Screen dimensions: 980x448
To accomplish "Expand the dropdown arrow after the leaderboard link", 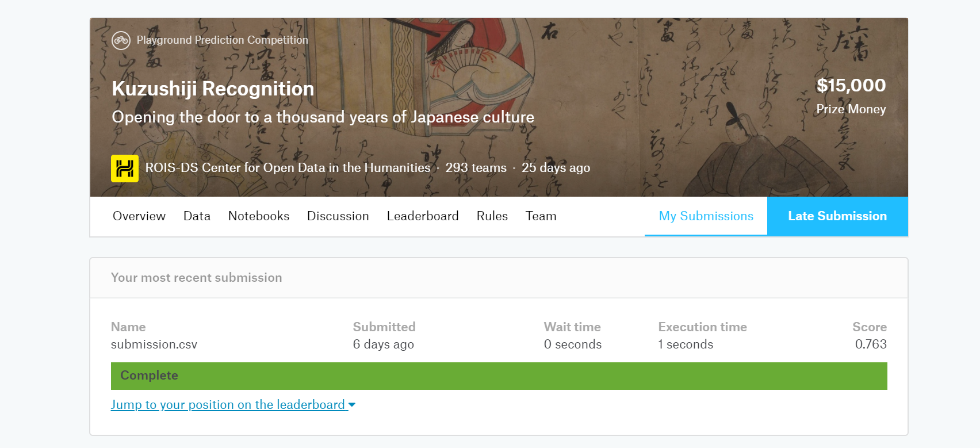I will (352, 405).
